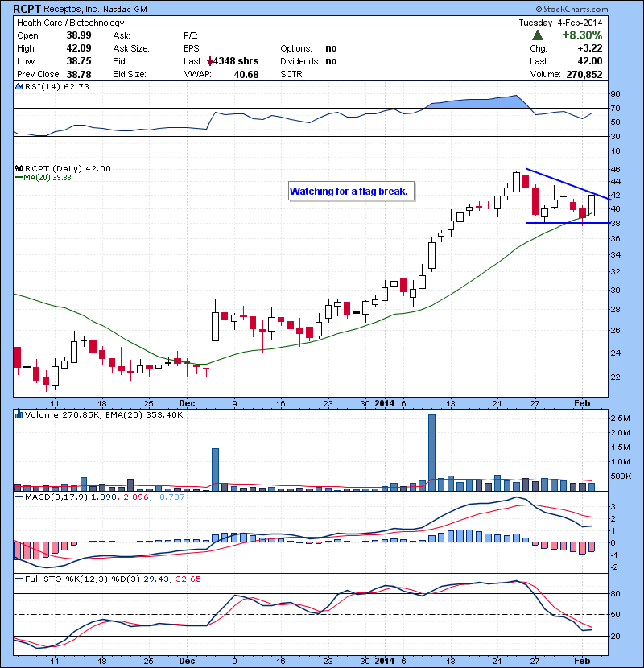Click the RCPT ticker symbol in header
The width and height of the screenshot is (644, 668).
(27, 9)
